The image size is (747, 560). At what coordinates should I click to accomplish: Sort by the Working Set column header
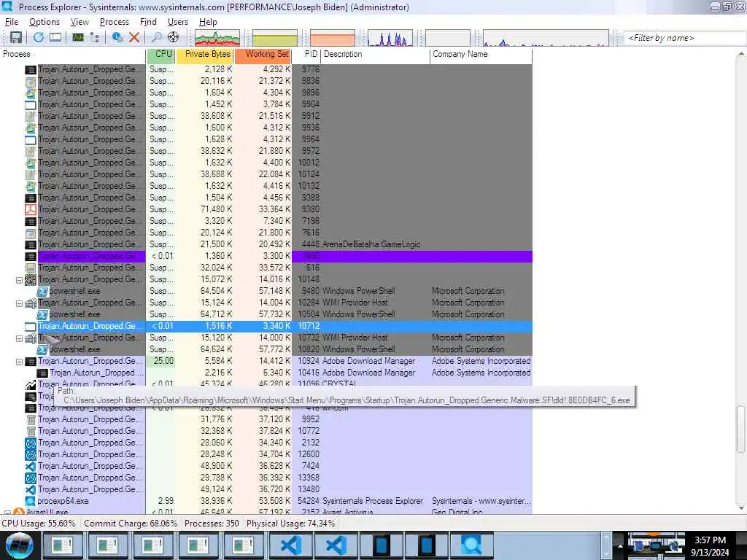click(x=263, y=54)
